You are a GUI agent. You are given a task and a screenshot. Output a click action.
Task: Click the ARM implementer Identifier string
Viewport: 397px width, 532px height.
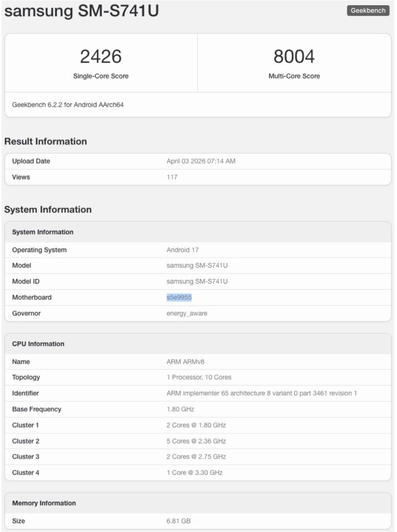pyautogui.click(x=262, y=393)
